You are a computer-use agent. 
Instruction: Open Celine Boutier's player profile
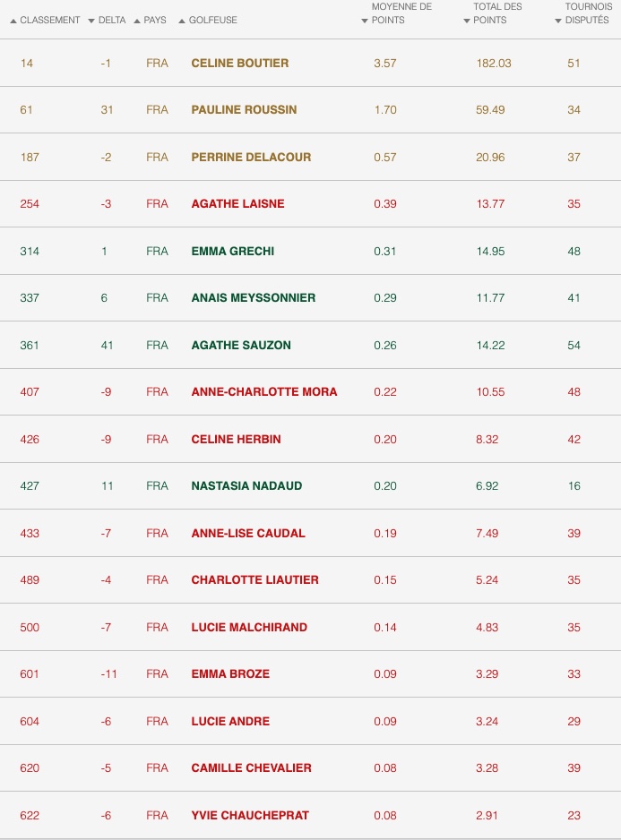tap(240, 64)
